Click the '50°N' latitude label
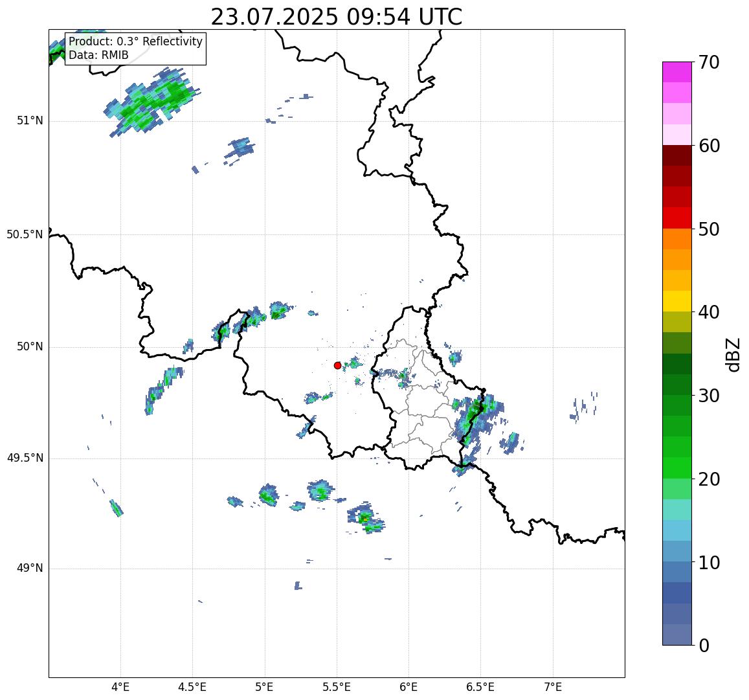Screen dimensions: 749x700 (x=30, y=346)
